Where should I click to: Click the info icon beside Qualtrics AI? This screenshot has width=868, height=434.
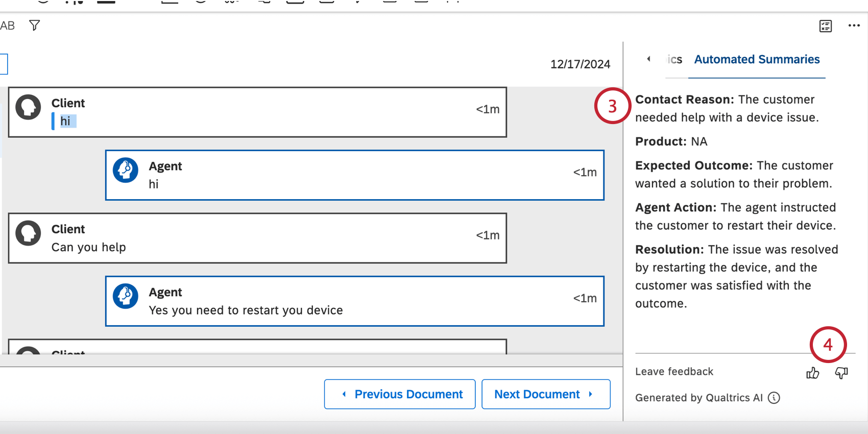(774, 398)
